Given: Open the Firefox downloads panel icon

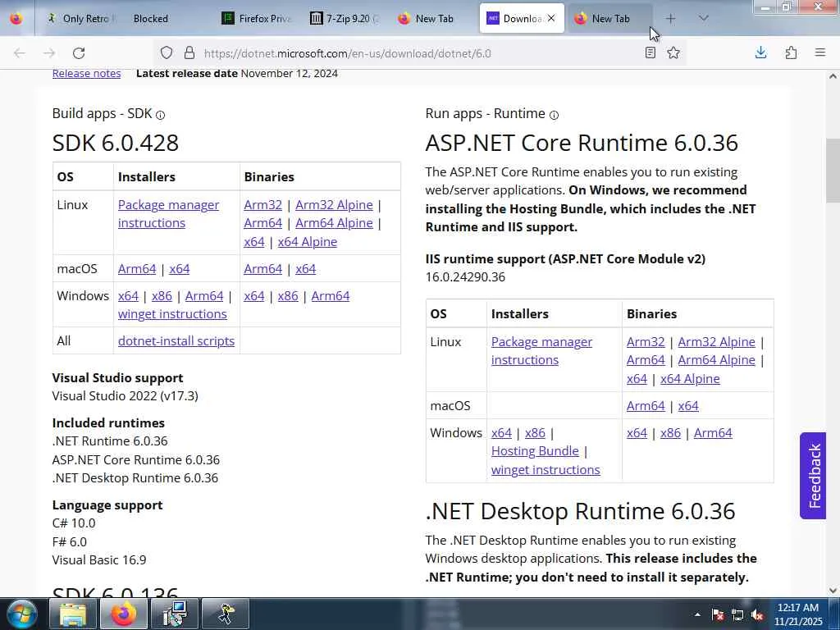Looking at the screenshot, I should [760, 52].
